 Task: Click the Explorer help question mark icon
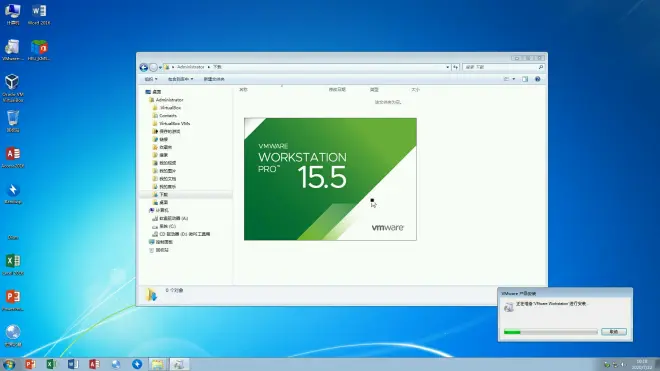pos(538,79)
